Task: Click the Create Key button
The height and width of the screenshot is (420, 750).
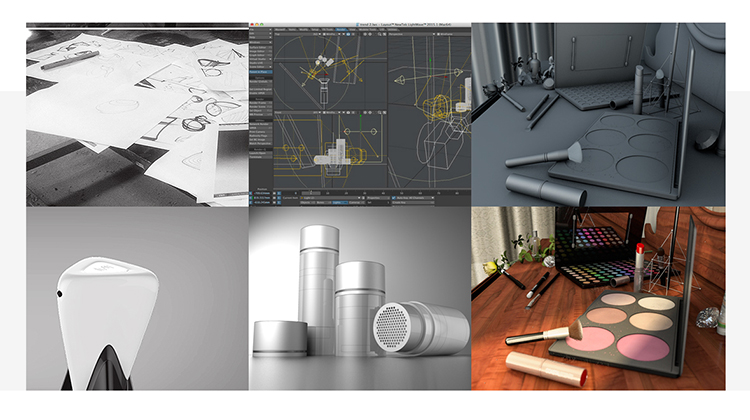Action: tap(413, 202)
